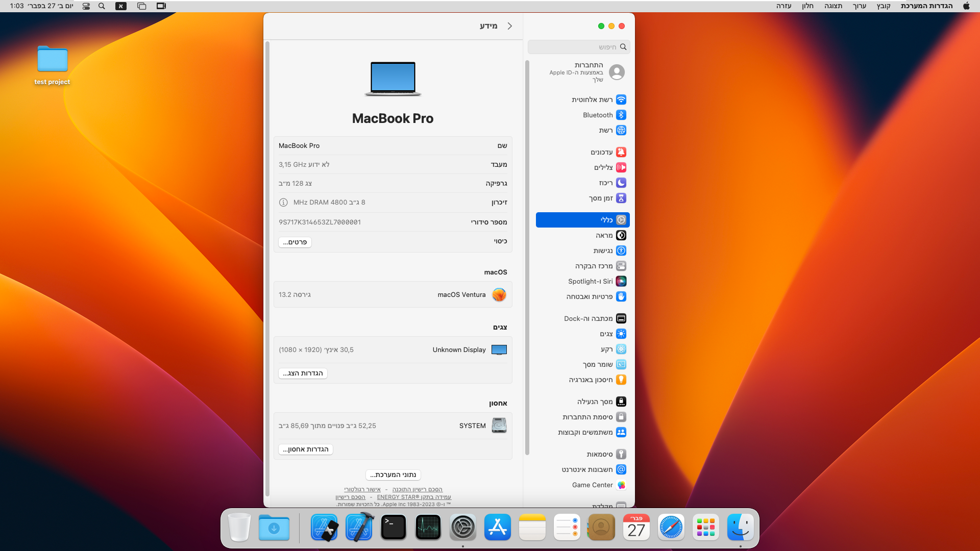Click Storage Settings (הגדרות אחסון...) button
Viewport: 980px width, 551px height.
(306, 449)
